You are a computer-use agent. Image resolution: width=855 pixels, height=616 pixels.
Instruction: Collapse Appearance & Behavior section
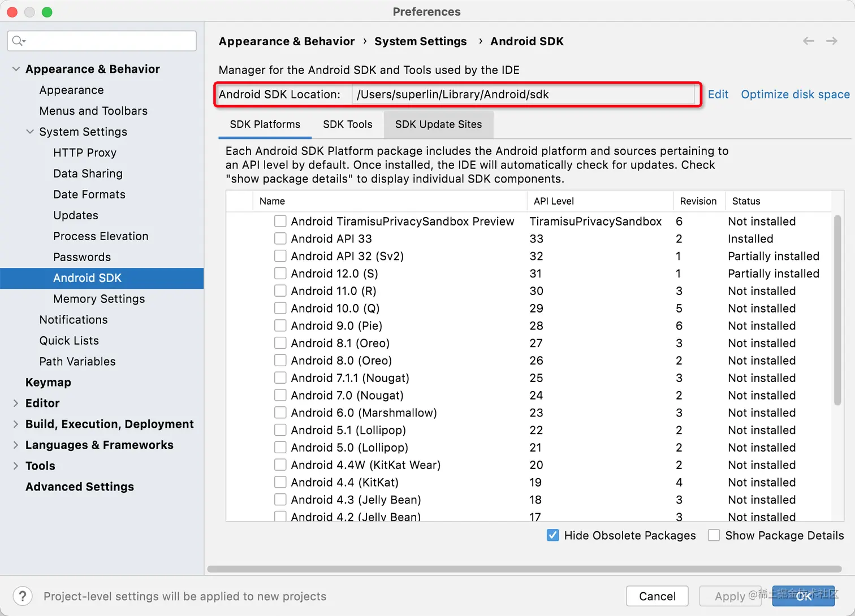(16, 69)
